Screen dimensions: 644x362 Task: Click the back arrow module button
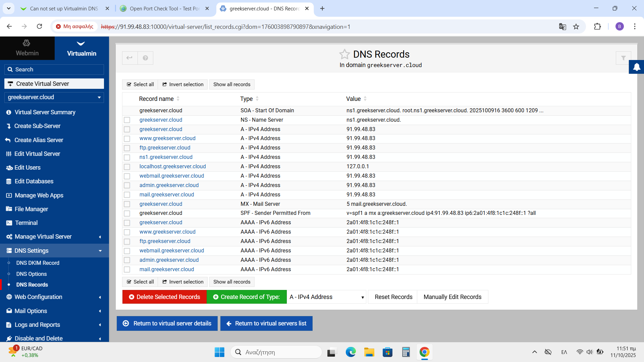point(129,58)
